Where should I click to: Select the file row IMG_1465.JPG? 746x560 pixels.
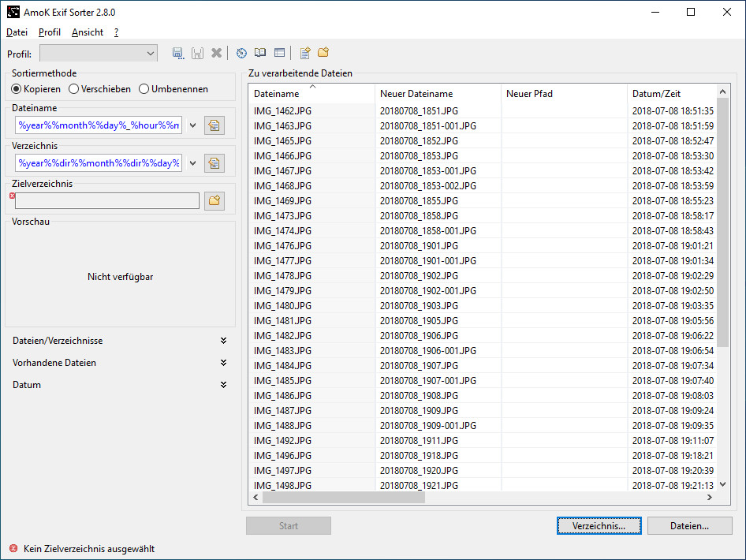tap(483, 141)
